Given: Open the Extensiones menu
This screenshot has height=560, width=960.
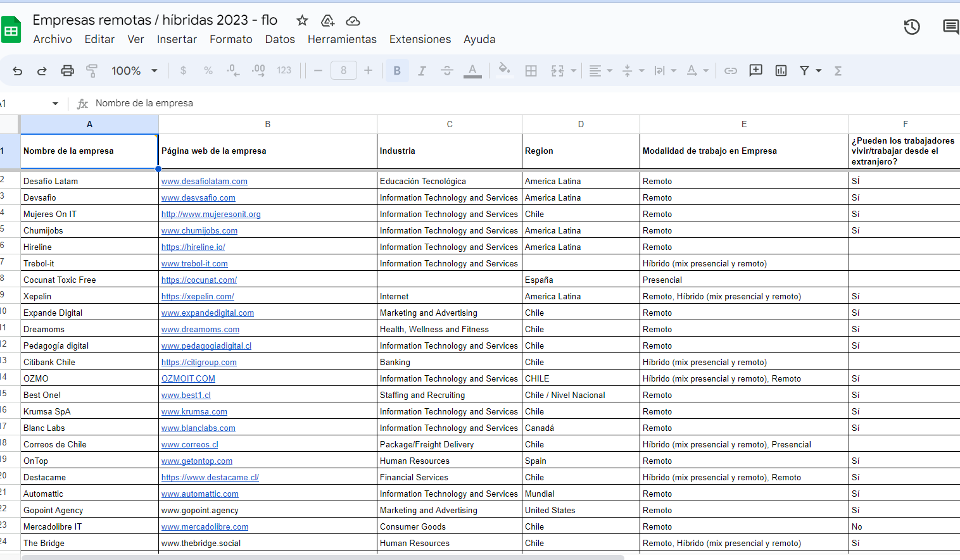Looking at the screenshot, I should pyautogui.click(x=420, y=39).
